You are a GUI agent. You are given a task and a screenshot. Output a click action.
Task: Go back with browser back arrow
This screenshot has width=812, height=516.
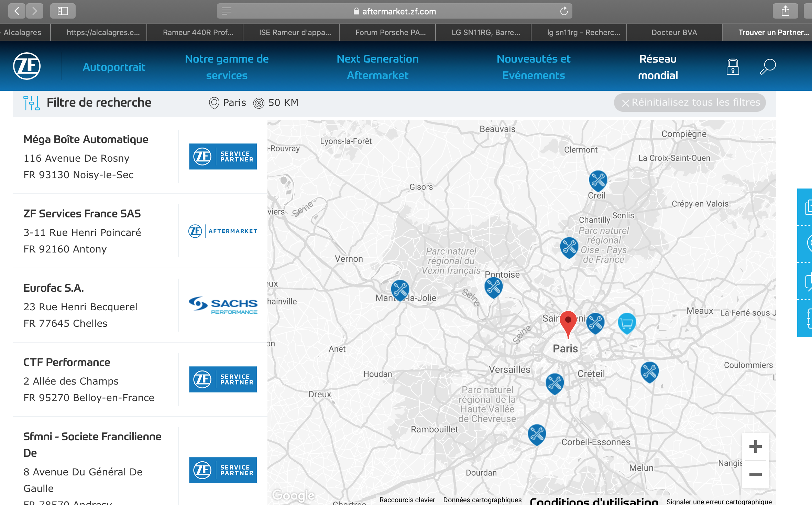pyautogui.click(x=17, y=11)
